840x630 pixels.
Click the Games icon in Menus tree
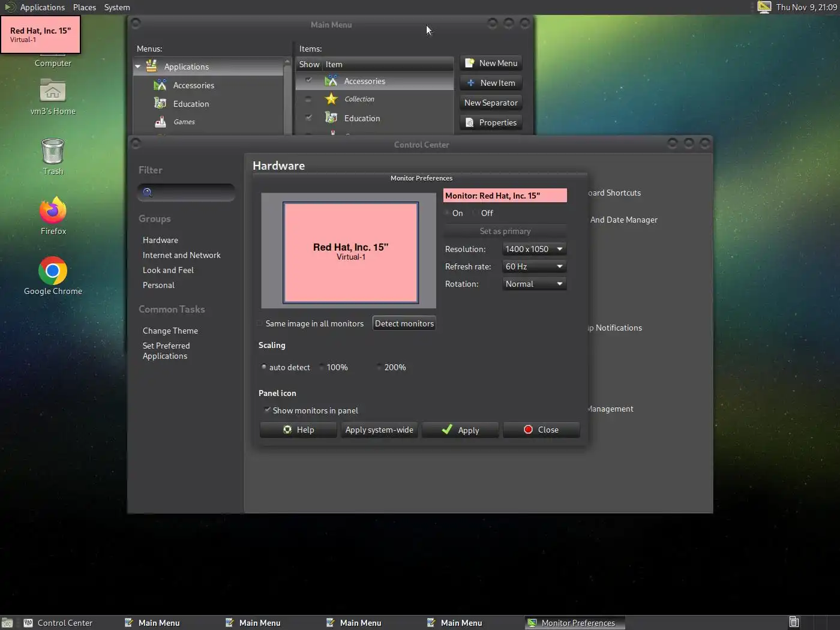coord(160,122)
